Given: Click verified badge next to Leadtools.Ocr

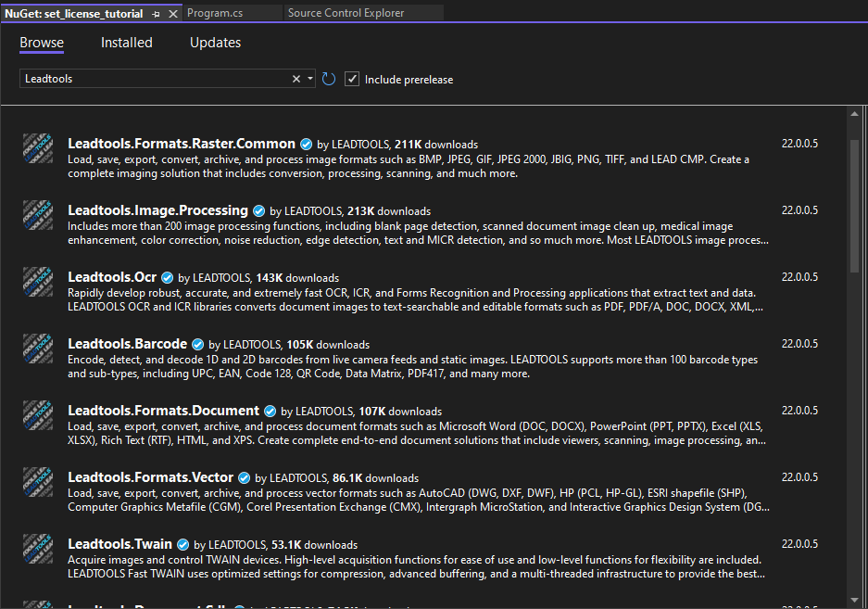Looking at the screenshot, I should tap(167, 278).
